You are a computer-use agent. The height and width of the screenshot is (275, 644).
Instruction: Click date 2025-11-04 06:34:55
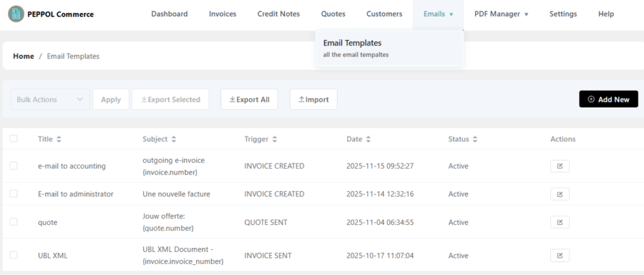[x=380, y=222]
